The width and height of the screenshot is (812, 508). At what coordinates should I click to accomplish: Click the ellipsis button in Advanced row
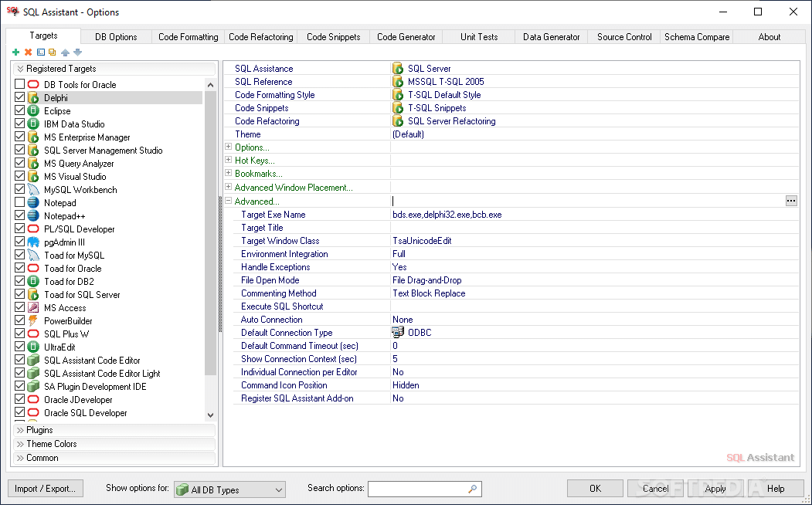(x=791, y=201)
